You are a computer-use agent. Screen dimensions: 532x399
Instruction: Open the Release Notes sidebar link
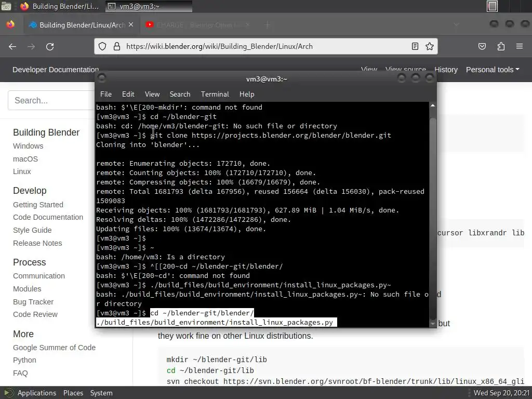pyautogui.click(x=37, y=243)
